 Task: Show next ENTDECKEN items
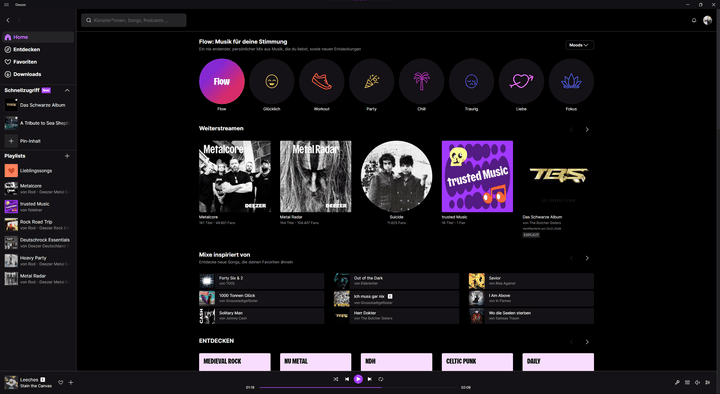pyautogui.click(x=587, y=342)
